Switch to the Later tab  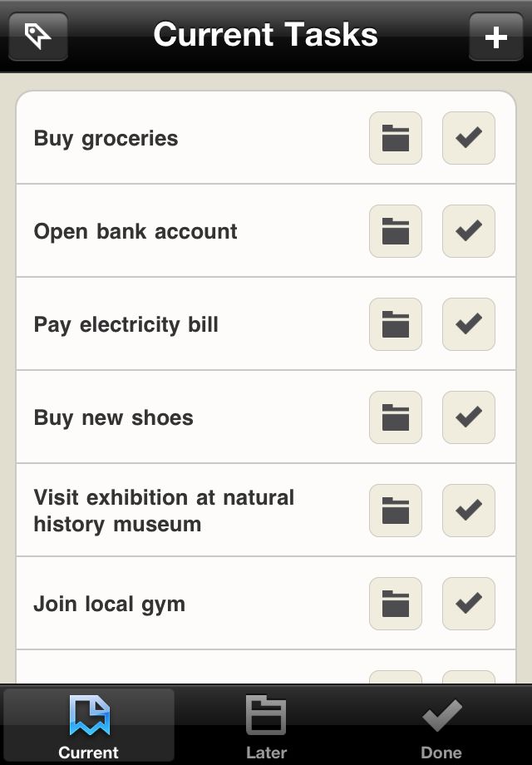(x=266, y=726)
